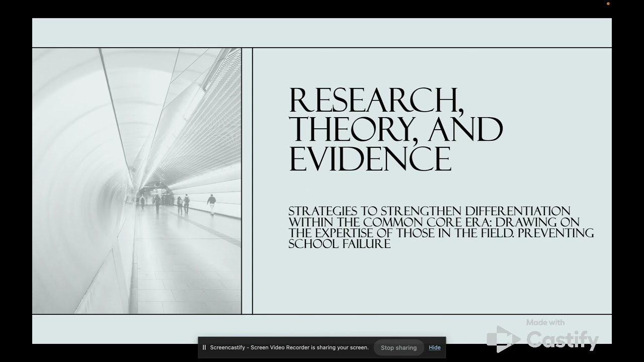The image size is (644, 362).
Task: Click the slide title "Research, Theory, and Evidence"
Action: pos(396,130)
